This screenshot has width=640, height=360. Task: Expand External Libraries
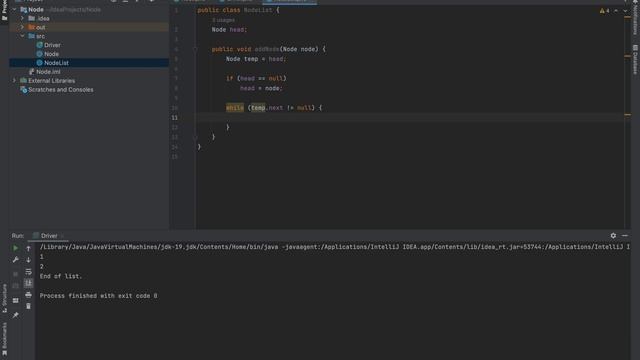pos(14,80)
